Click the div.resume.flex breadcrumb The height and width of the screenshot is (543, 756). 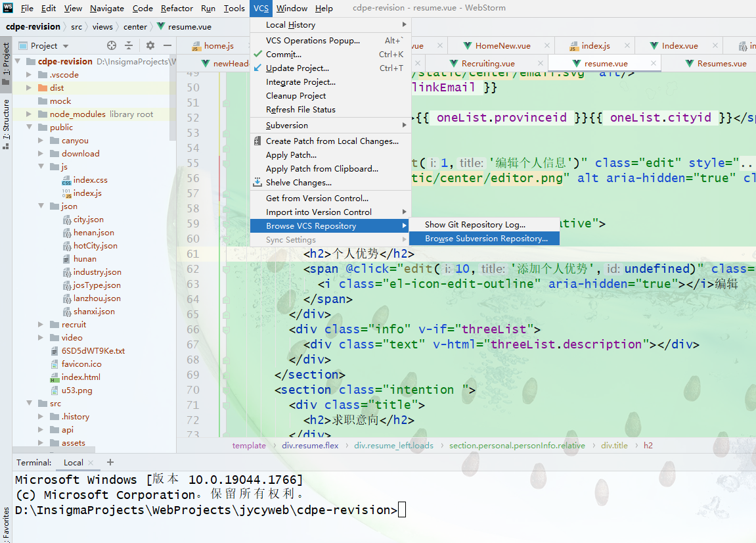pos(310,446)
